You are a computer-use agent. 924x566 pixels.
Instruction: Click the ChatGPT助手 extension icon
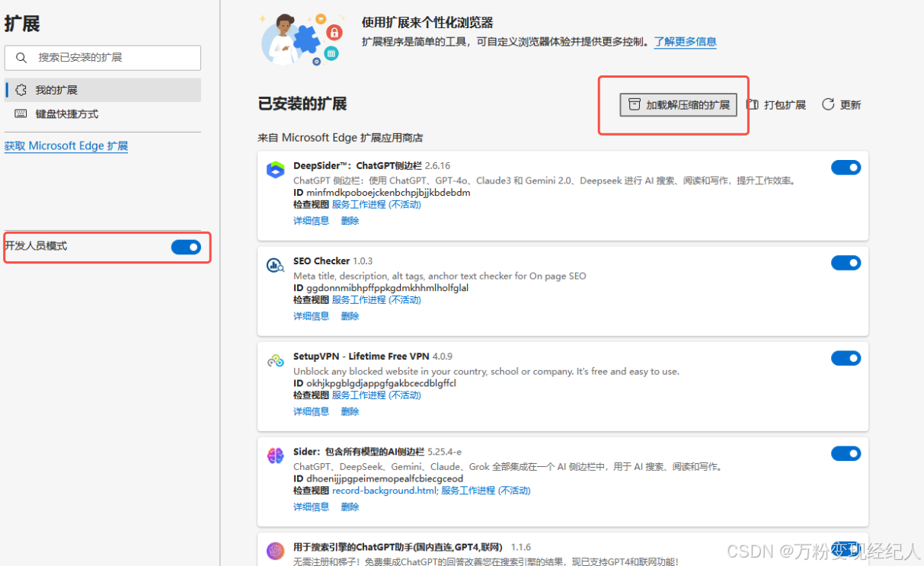[275, 551]
